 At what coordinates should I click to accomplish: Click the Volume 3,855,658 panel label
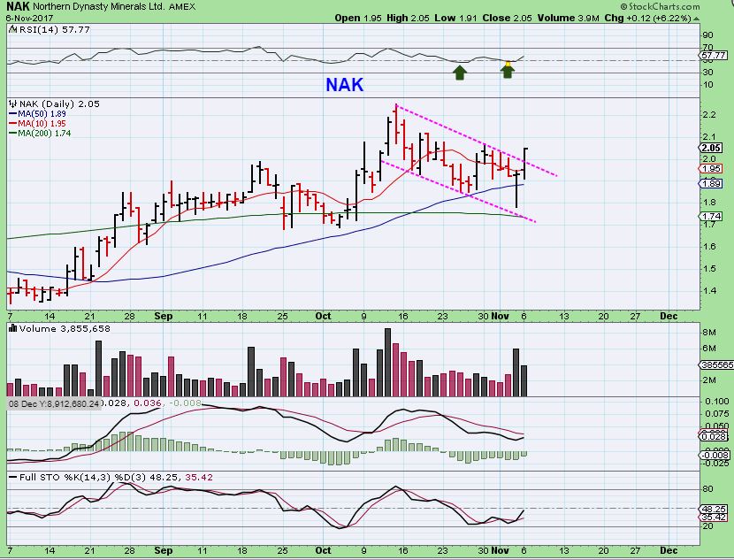coord(65,329)
